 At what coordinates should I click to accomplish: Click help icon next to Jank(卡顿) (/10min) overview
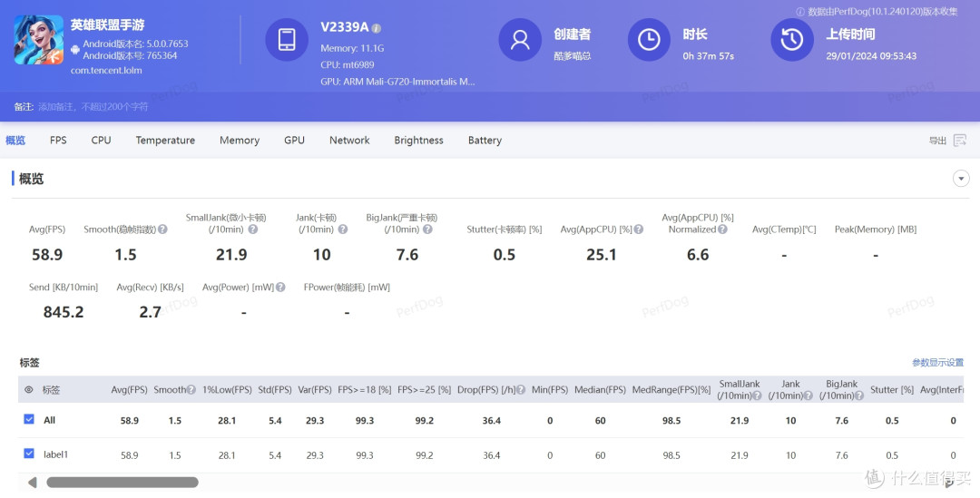pos(342,229)
